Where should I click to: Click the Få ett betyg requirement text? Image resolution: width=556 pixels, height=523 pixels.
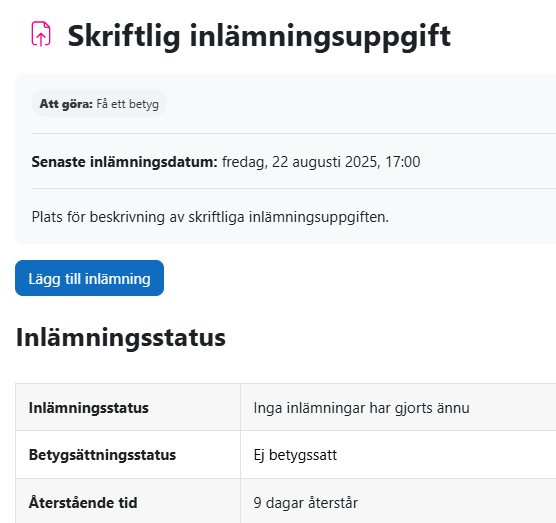pos(127,104)
